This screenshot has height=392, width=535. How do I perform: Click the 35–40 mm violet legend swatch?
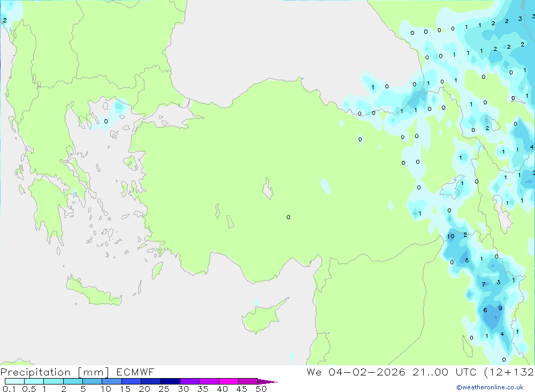(209, 381)
